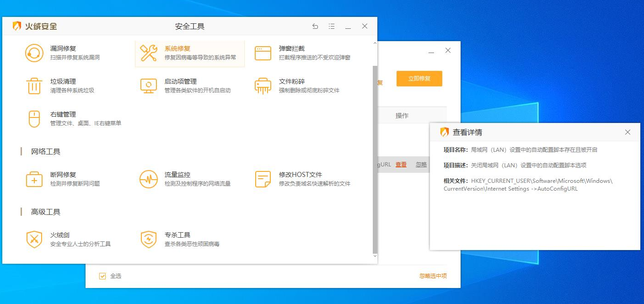Open the 流量监控 pulse icon

click(x=149, y=179)
